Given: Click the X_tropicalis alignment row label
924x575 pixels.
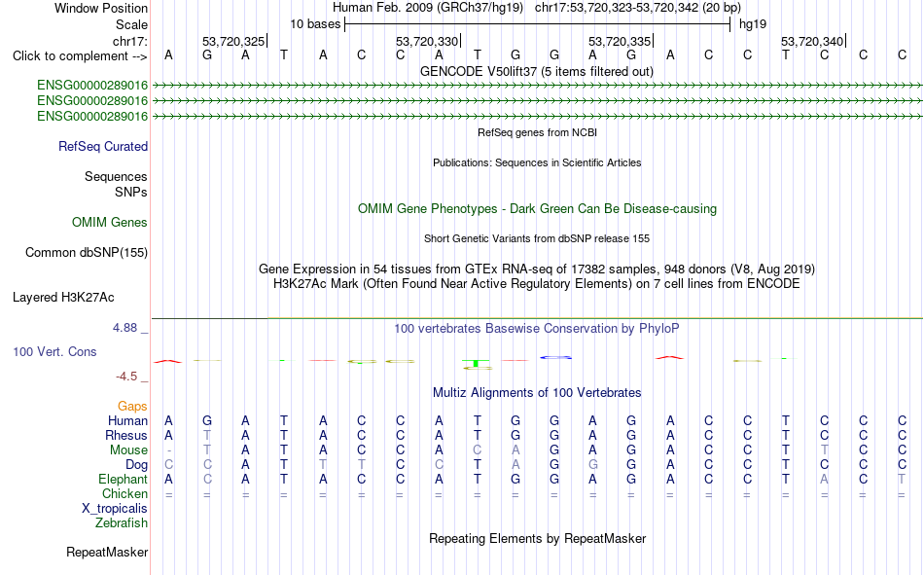Looking at the screenshot, I should point(115,509).
